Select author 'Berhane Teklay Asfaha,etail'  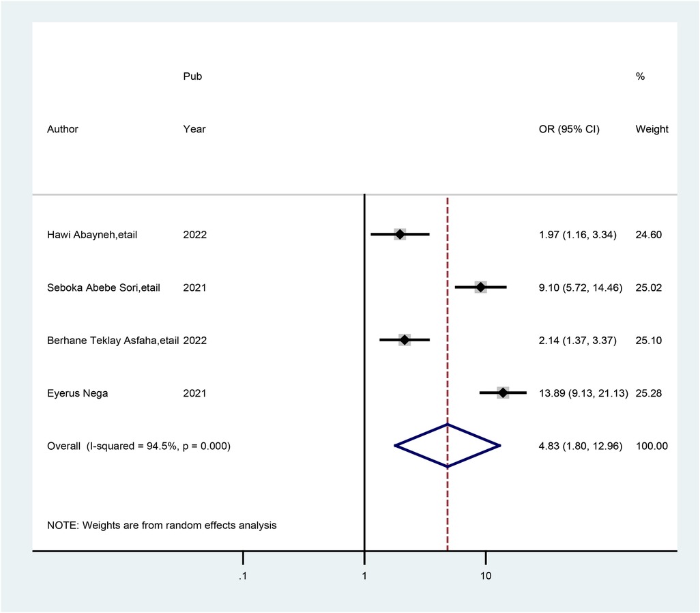click(113, 341)
